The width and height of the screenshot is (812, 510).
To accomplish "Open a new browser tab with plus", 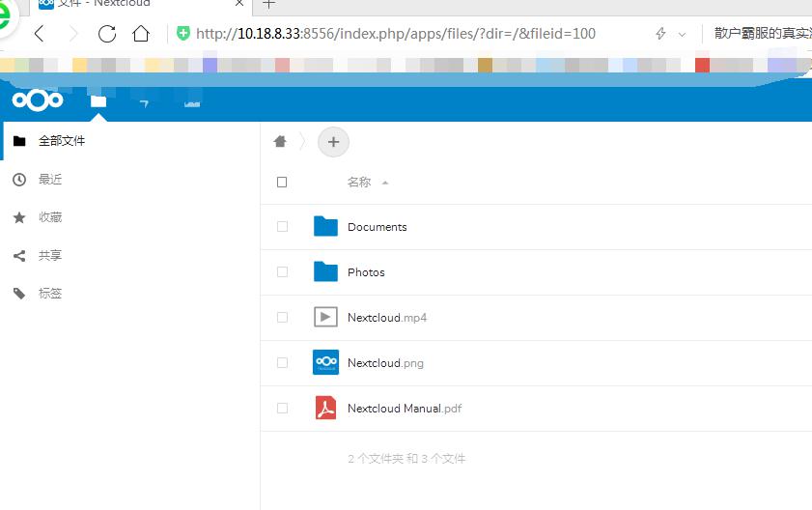I will click(x=268, y=4).
